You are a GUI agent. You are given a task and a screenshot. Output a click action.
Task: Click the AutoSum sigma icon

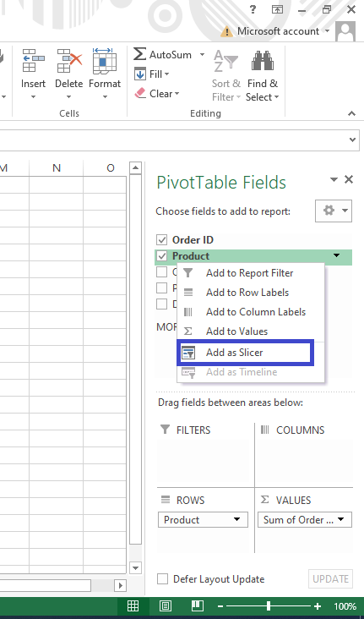(139, 54)
